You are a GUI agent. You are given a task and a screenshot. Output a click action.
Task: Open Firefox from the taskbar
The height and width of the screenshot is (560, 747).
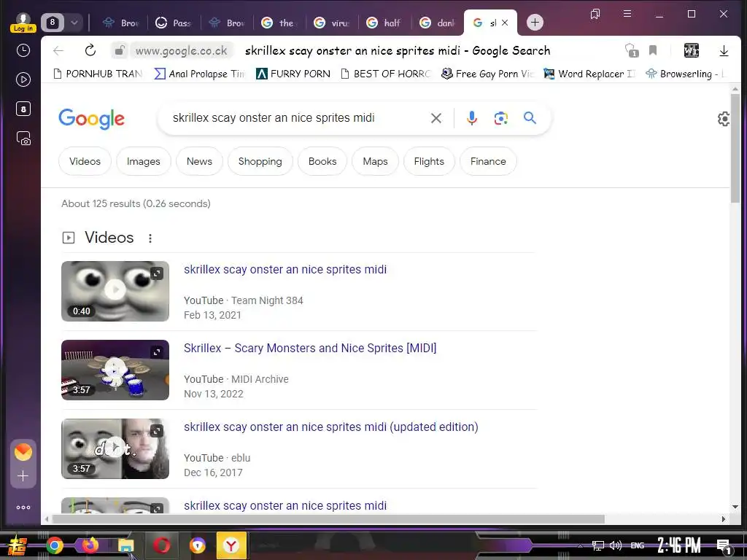pyautogui.click(x=90, y=545)
